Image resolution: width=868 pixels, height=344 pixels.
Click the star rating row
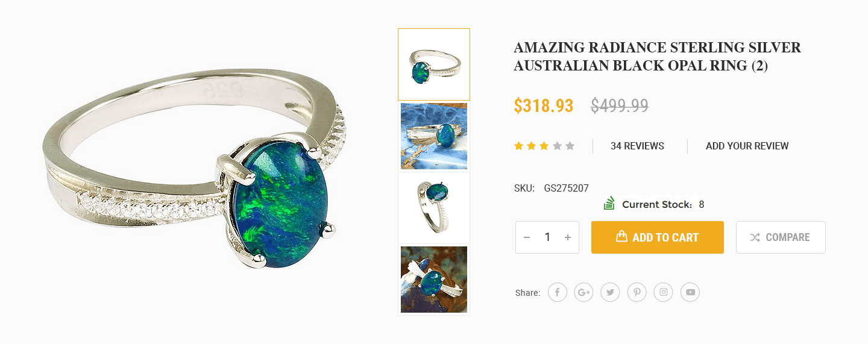pos(544,146)
